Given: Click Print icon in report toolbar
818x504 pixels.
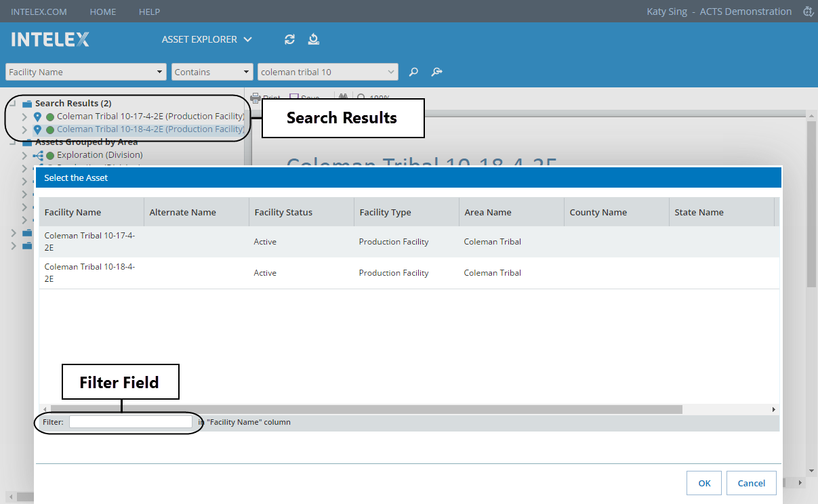Looking at the screenshot, I should coord(255,98).
